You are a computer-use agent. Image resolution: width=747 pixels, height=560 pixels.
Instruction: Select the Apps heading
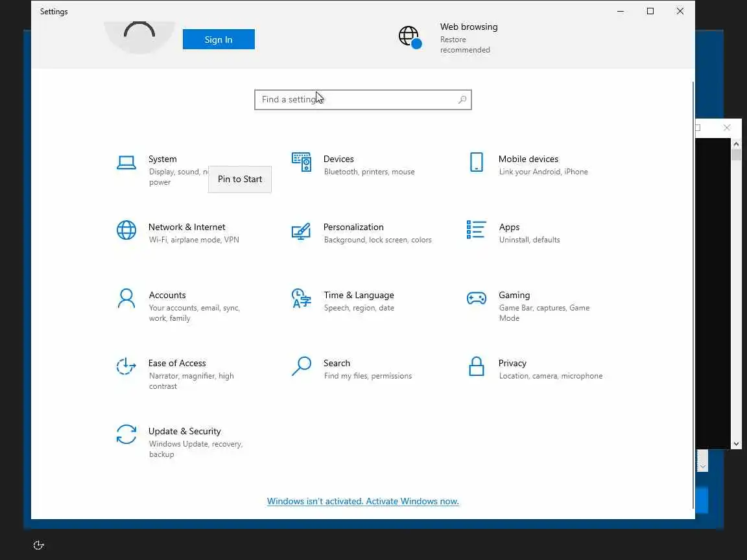509,227
